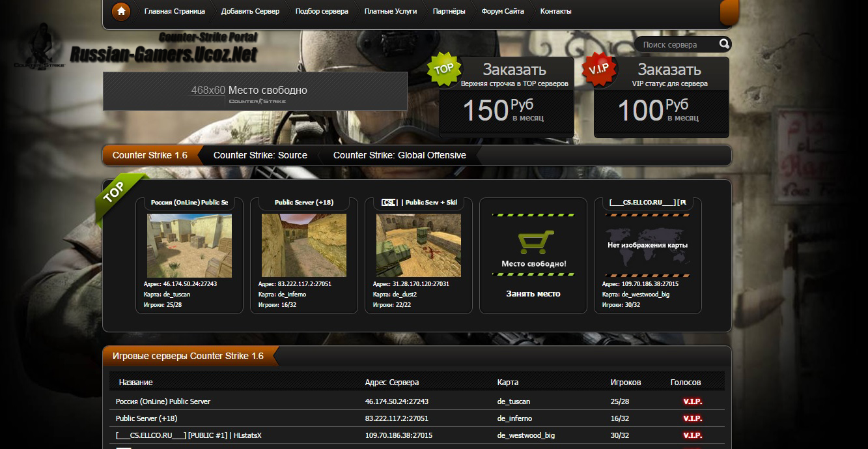Click Игровые серверы Counter Strike 1.6 heading
Viewport: 868px width, 449px height.
click(x=188, y=356)
